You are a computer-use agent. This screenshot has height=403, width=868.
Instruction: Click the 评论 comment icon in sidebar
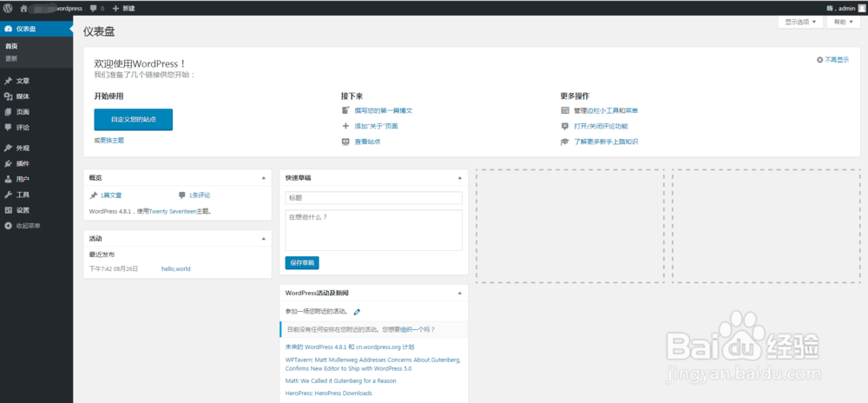tap(9, 128)
